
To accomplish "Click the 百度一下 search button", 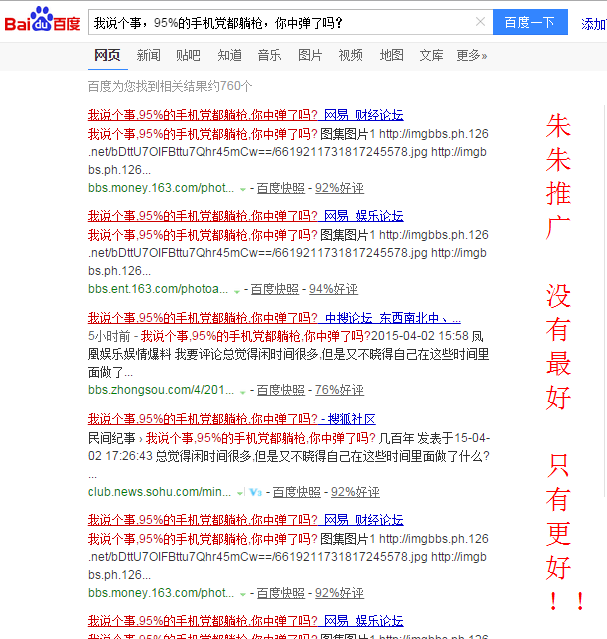I will click(530, 22).
